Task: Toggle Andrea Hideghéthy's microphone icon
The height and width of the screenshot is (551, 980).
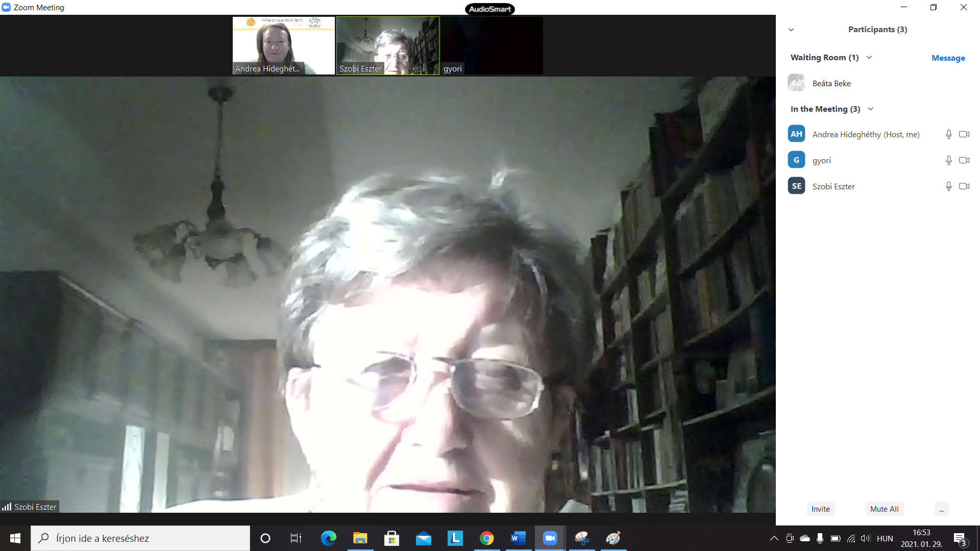Action: 948,134
